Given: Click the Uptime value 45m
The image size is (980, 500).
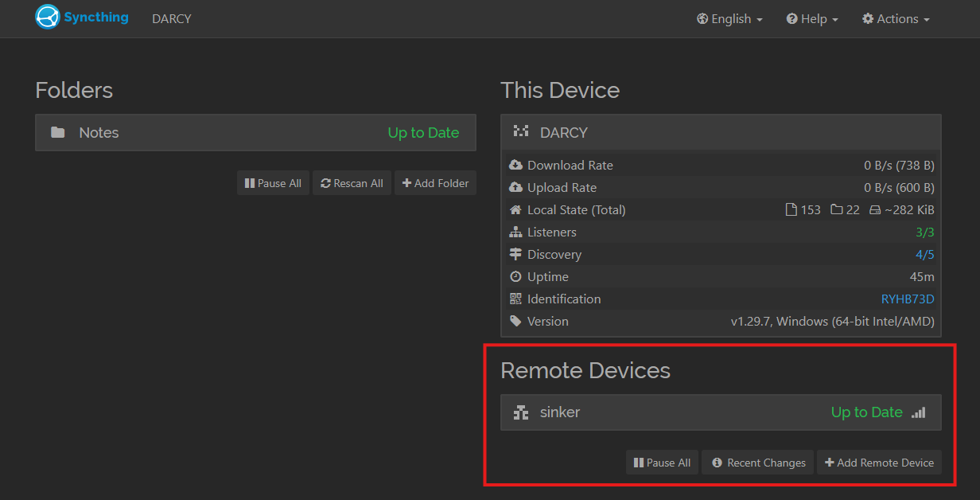Looking at the screenshot, I should point(922,276).
